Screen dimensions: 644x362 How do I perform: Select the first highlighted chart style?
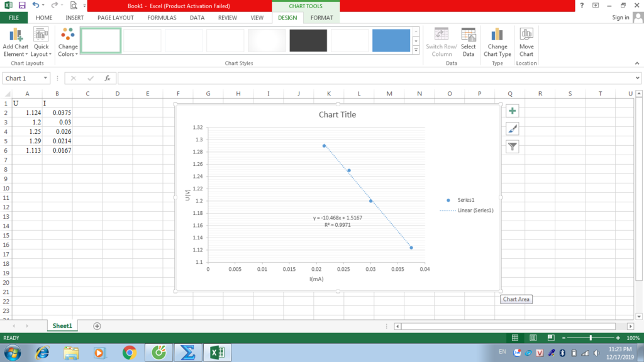coord(101,40)
